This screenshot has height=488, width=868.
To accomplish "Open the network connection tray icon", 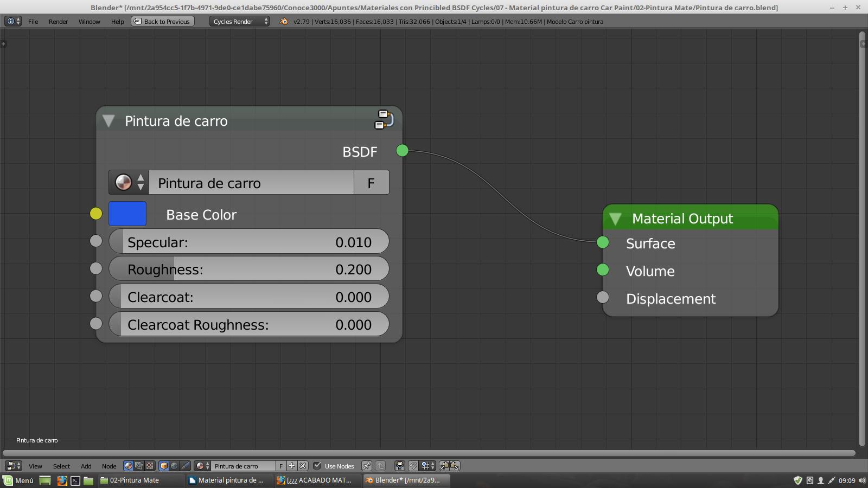I will pyautogui.click(x=832, y=480).
